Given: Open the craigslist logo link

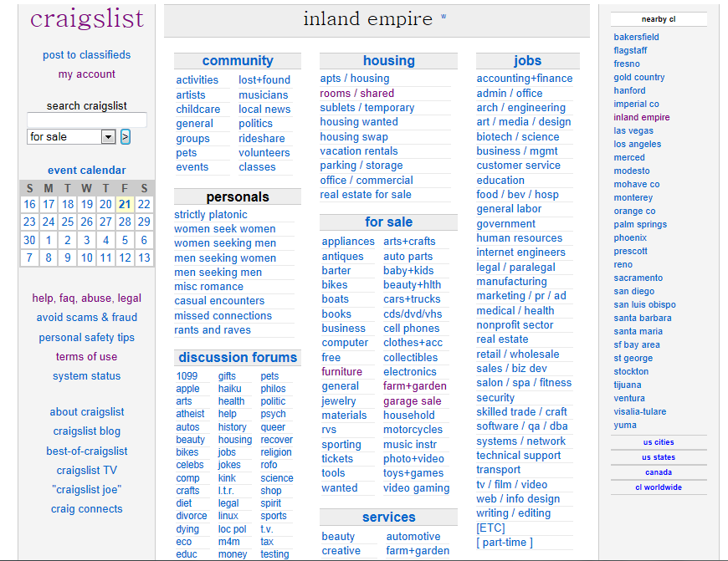Looking at the screenshot, I should point(87,18).
